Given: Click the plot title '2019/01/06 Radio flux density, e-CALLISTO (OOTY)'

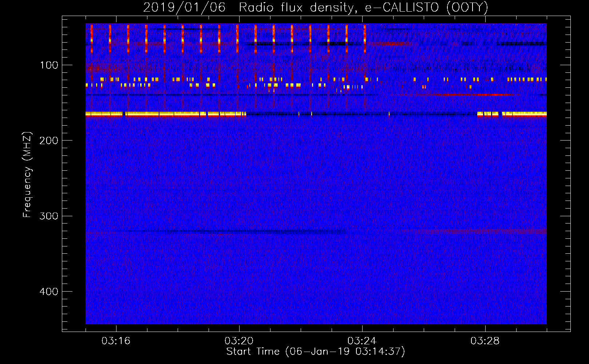Looking at the screenshot, I should pyautogui.click(x=316, y=8).
